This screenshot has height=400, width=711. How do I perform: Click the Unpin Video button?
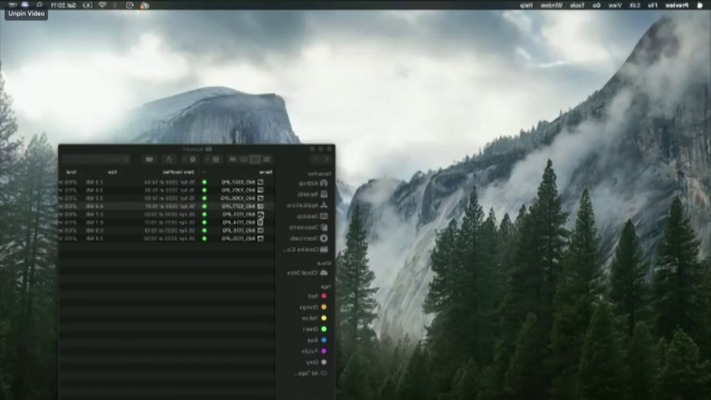point(27,14)
